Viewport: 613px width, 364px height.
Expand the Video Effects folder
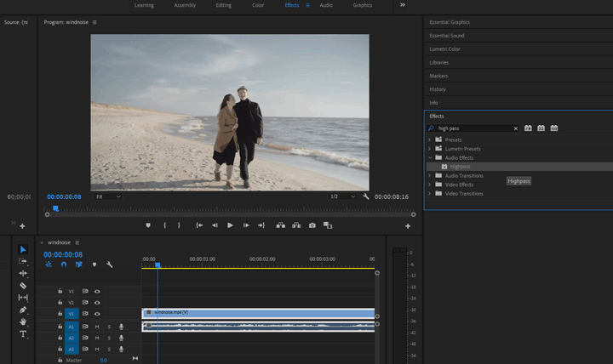coord(430,185)
